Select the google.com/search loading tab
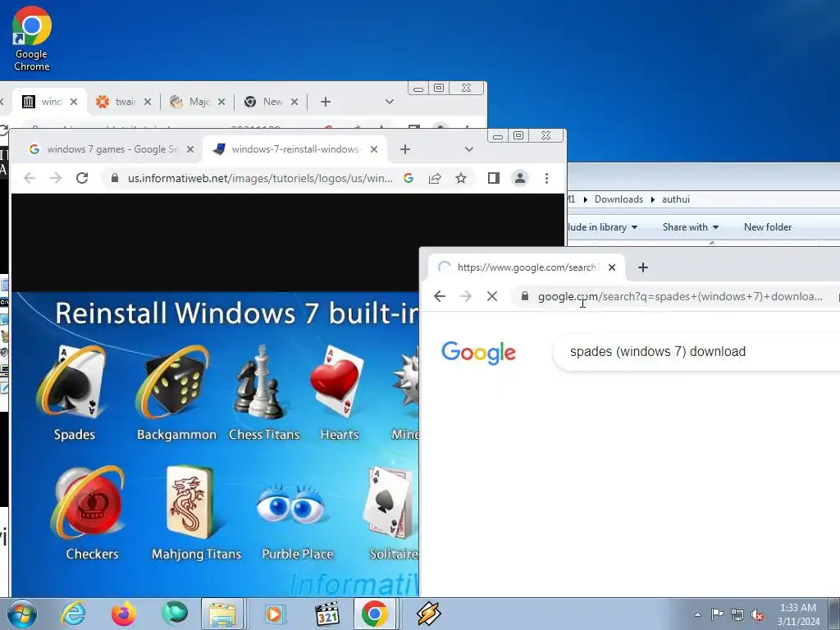The image size is (840, 630). tap(526, 267)
